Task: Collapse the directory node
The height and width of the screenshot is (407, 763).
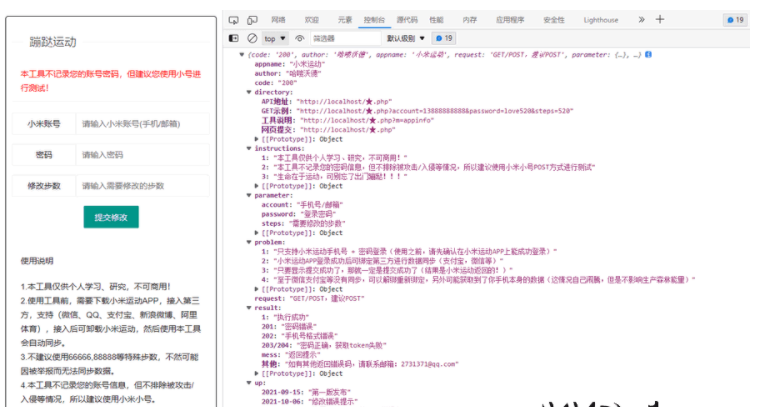Action: point(249,92)
